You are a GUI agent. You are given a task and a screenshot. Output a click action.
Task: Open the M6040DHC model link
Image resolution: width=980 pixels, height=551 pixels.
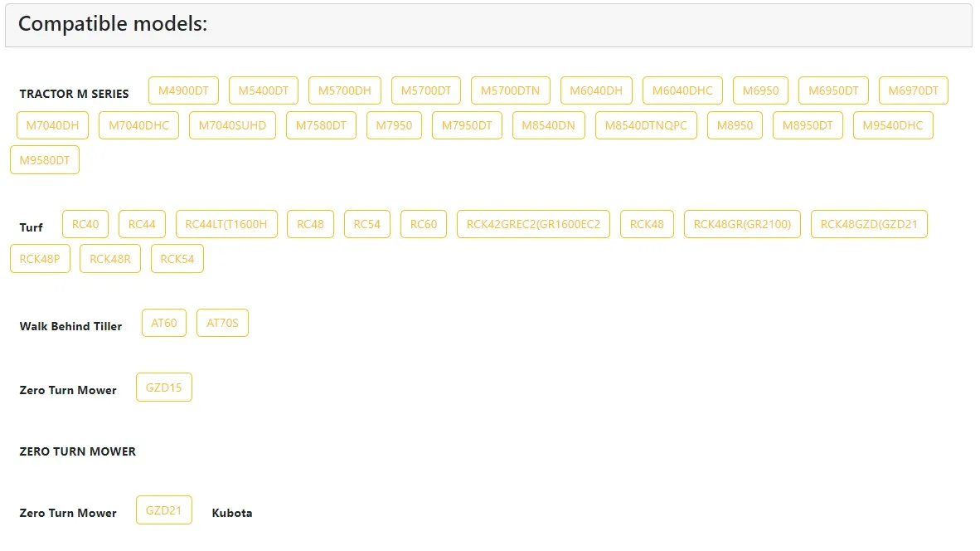682,91
